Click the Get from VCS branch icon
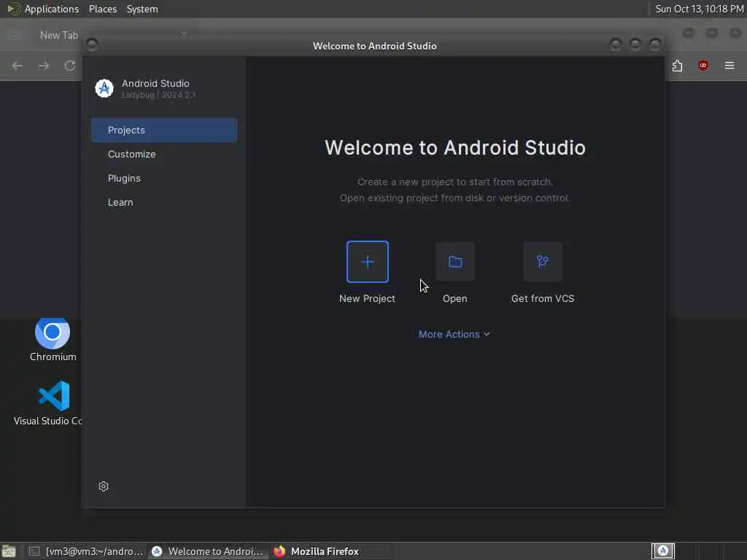 pos(543,262)
